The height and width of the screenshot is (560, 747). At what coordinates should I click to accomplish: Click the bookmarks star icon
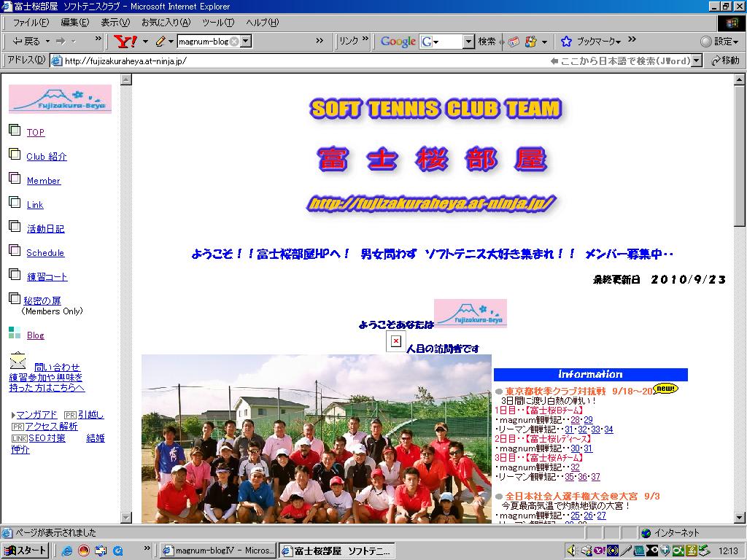click(566, 42)
